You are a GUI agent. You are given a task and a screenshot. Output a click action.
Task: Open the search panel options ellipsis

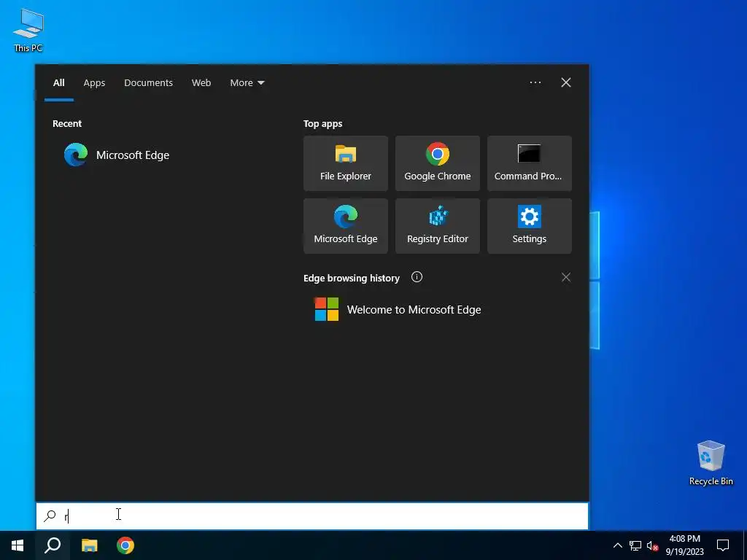point(535,82)
